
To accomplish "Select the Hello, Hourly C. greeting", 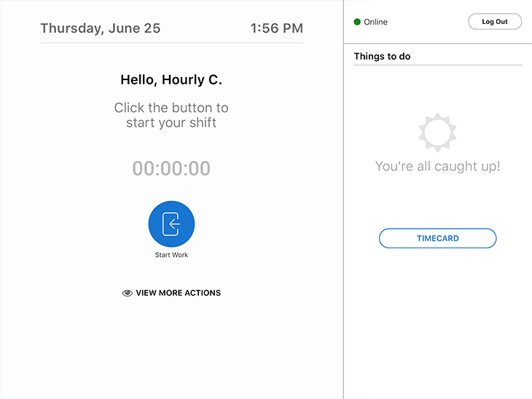I will point(171,80).
